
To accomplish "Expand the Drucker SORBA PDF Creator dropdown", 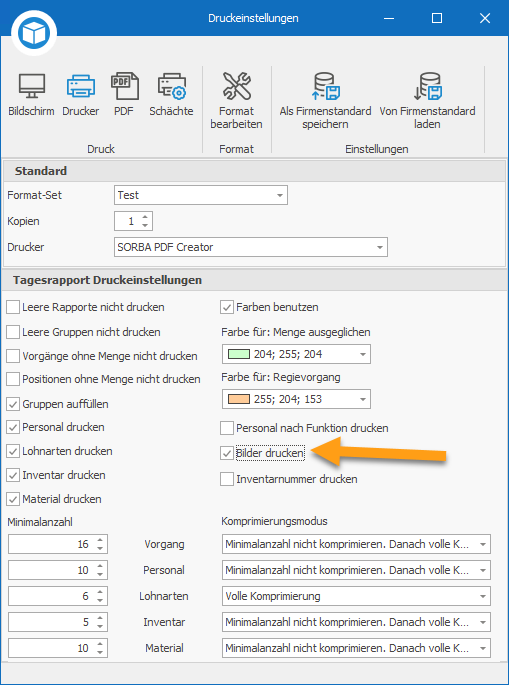I will point(251,247).
